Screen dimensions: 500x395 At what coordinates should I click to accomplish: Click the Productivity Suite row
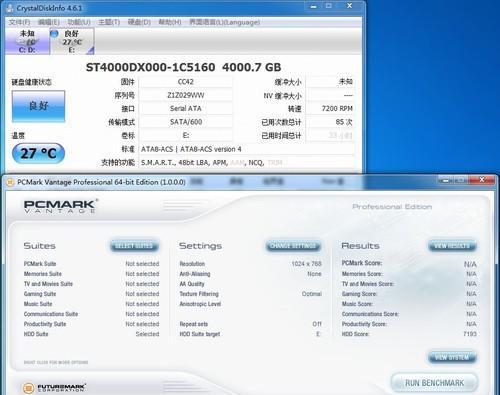pos(91,324)
